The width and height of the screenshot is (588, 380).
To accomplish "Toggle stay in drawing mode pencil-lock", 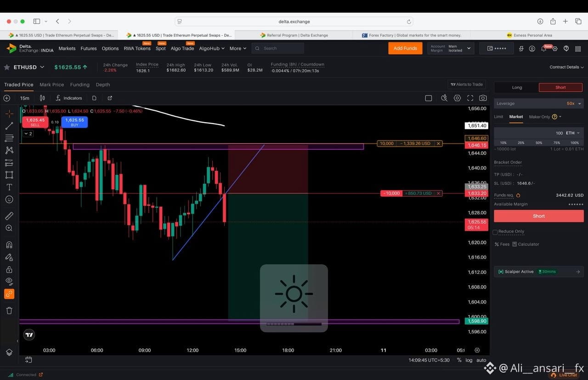I will pos(9,257).
